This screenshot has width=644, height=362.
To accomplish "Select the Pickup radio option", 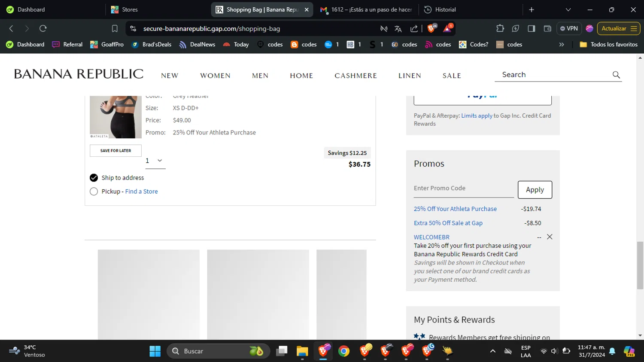I will click(x=94, y=192).
